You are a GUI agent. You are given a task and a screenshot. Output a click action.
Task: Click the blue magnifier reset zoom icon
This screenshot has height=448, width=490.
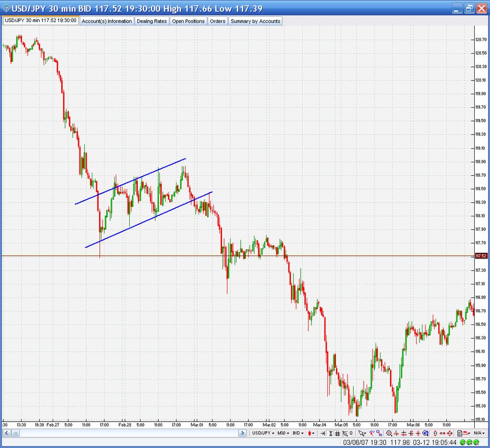(425, 433)
